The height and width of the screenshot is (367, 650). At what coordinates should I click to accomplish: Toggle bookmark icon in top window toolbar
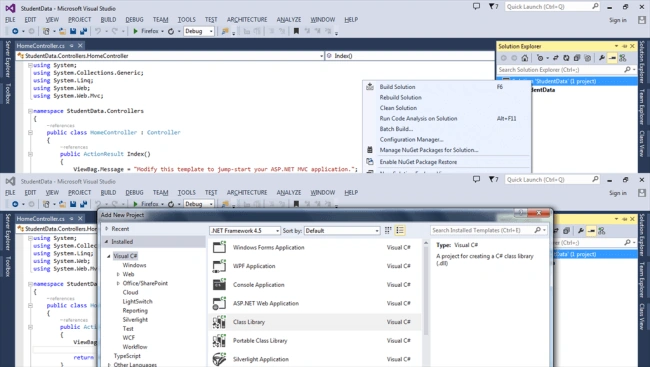[x=296, y=31]
